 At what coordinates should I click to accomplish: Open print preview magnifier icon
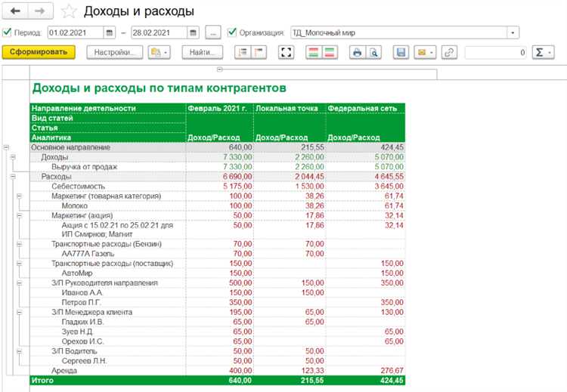[x=373, y=52]
